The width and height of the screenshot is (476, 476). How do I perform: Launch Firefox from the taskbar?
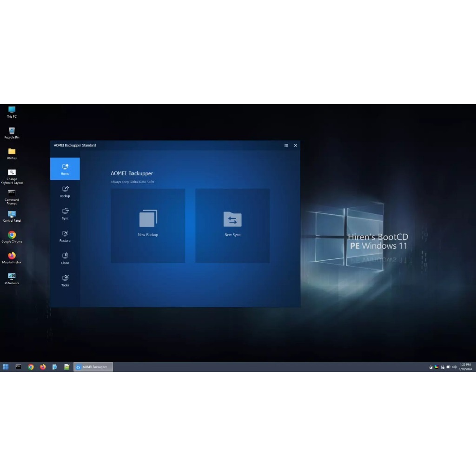click(x=43, y=367)
